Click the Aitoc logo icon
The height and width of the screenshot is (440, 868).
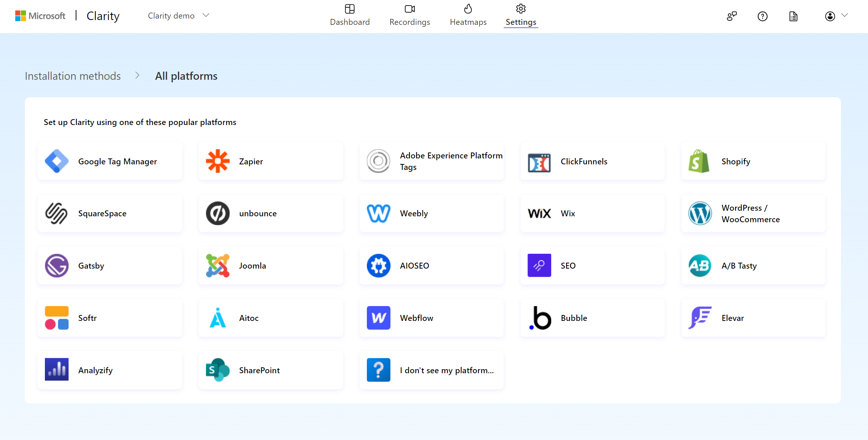(x=218, y=318)
